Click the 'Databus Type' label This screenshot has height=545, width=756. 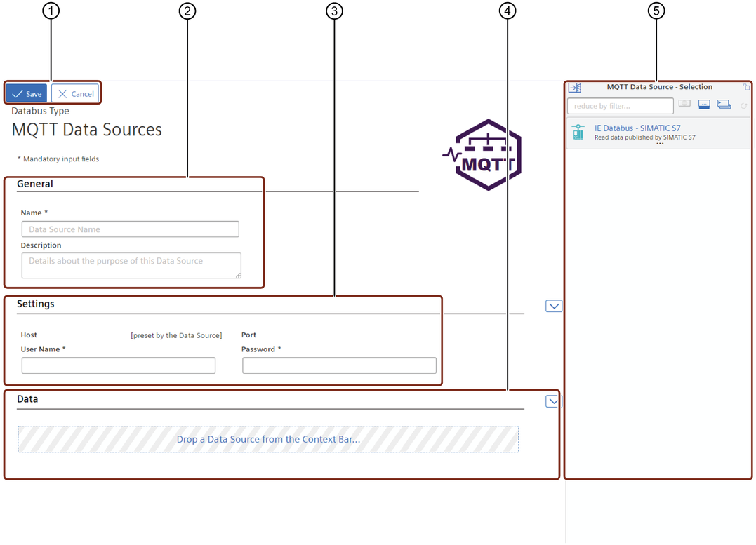point(40,111)
